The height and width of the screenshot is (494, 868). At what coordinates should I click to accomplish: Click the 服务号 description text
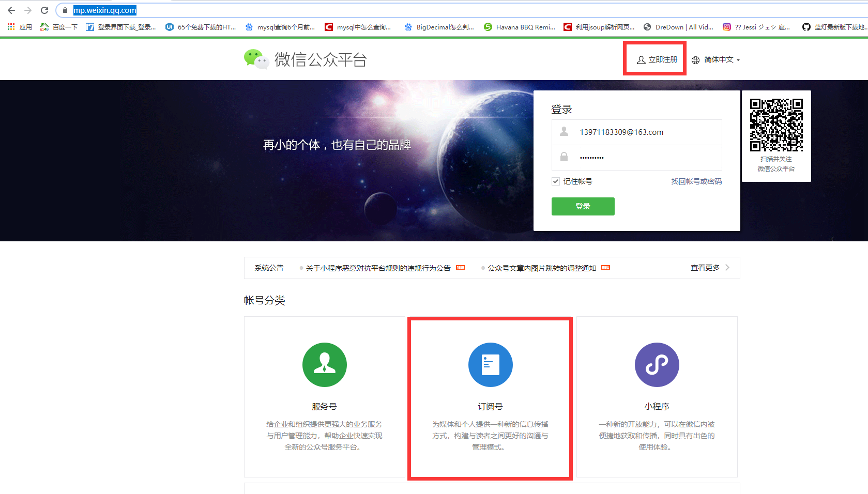(324, 436)
